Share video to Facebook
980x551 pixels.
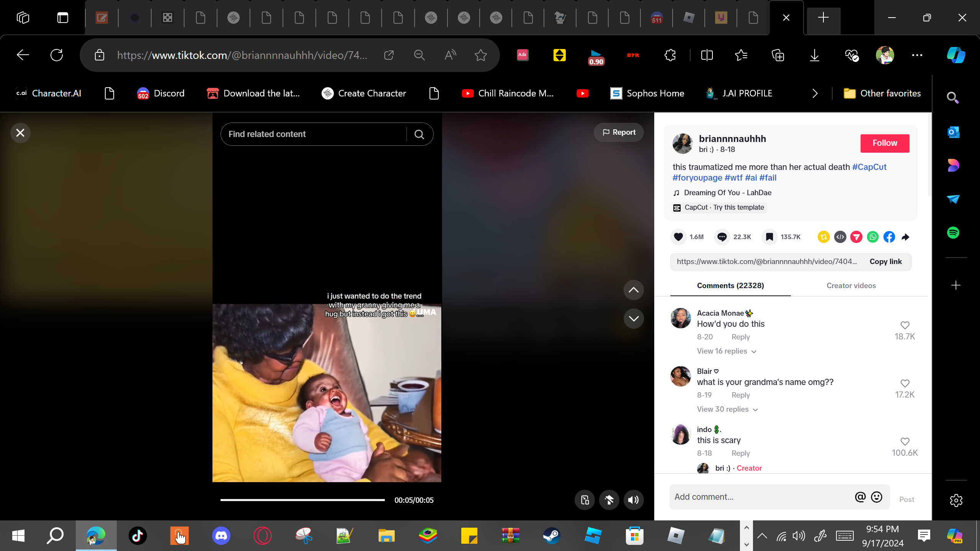click(889, 237)
